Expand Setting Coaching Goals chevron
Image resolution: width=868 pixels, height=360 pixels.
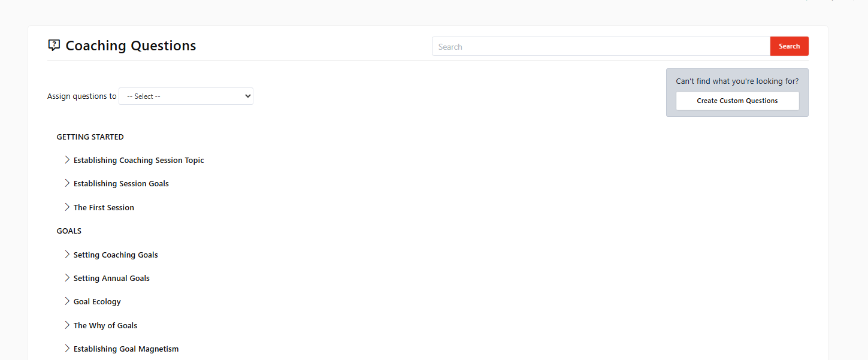click(x=67, y=255)
